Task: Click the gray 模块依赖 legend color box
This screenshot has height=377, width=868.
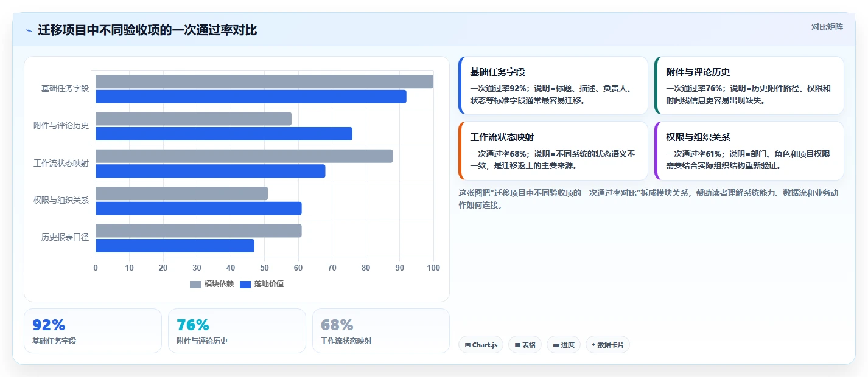Action: (195, 285)
